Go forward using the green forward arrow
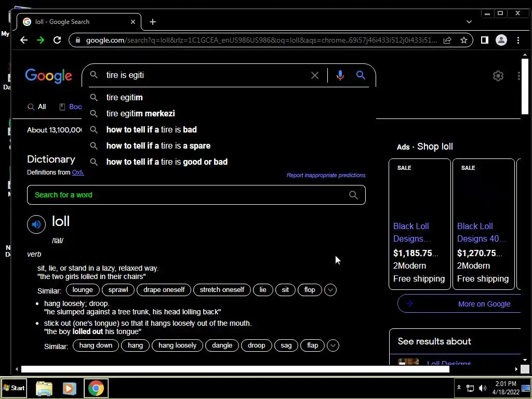532x399 pixels. click(x=41, y=40)
